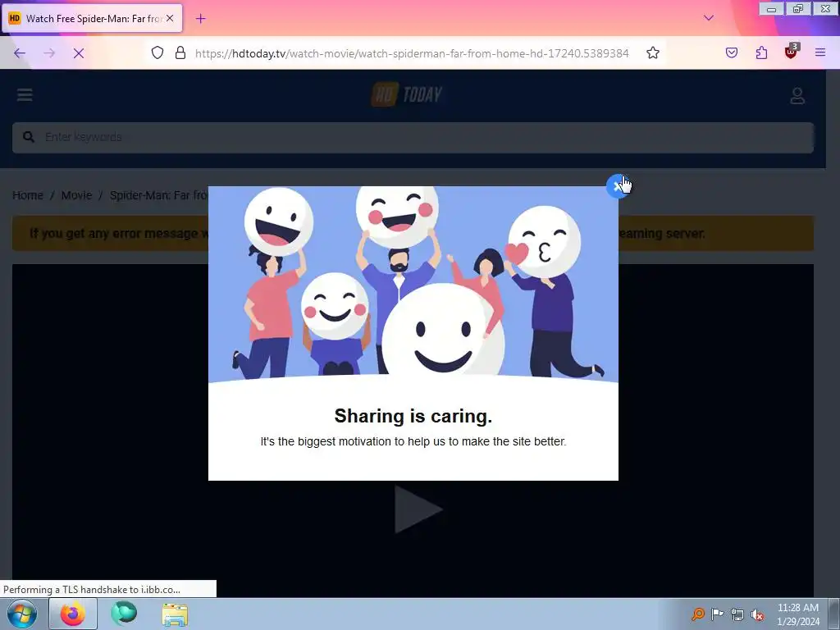Open the muted volume tray icon
This screenshot has height=630, width=840.
[757, 614]
